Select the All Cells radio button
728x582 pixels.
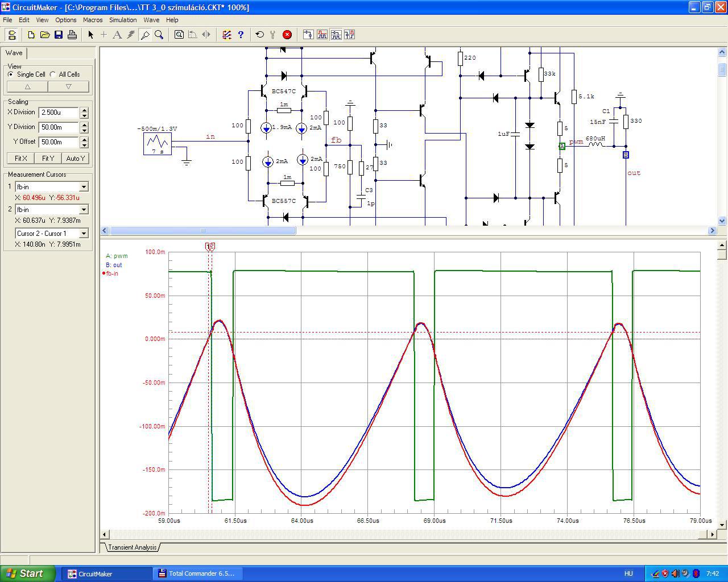(53, 74)
